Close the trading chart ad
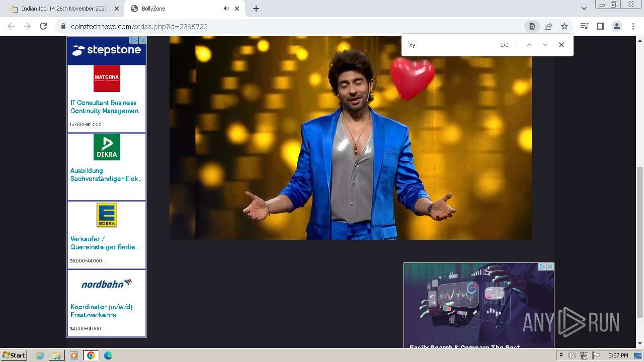 pyautogui.click(x=550, y=266)
